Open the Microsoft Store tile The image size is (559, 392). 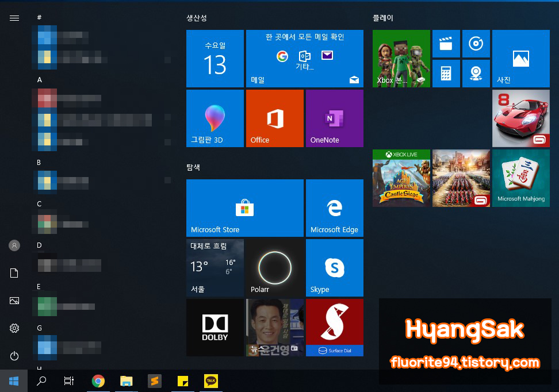point(245,208)
